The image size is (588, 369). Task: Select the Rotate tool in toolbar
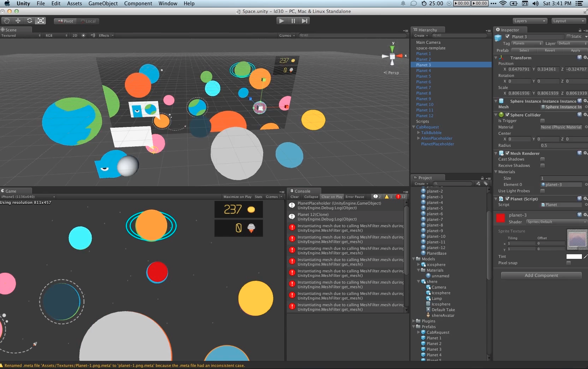point(29,21)
